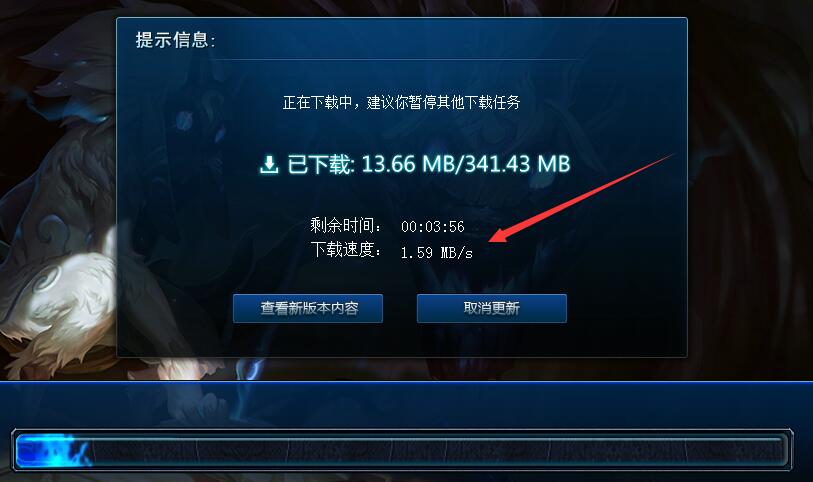The height and width of the screenshot is (482, 813).
Task: Click the 13.66 MB/341.43 MB downloaded amount
Action: (466, 164)
